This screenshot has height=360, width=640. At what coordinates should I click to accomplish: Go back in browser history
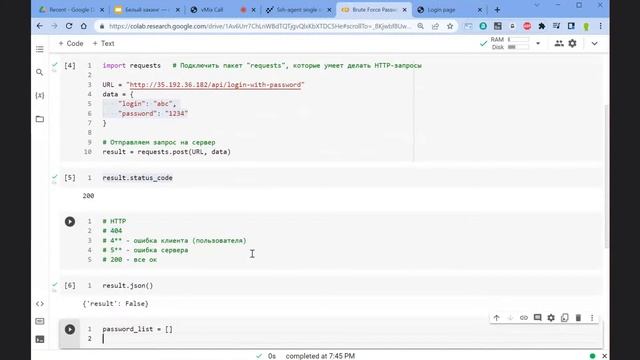(x=40, y=26)
